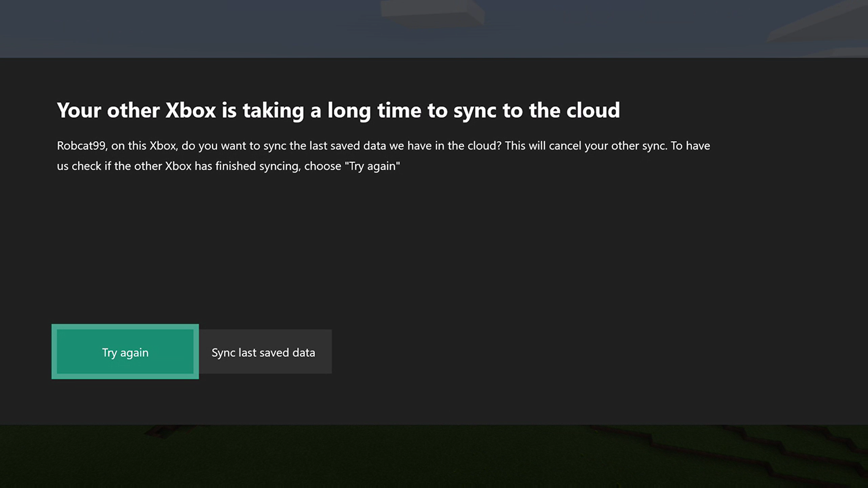The image size is (868, 488).
Task: Click the second line starting "us check if"
Action: (x=228, y=166)
